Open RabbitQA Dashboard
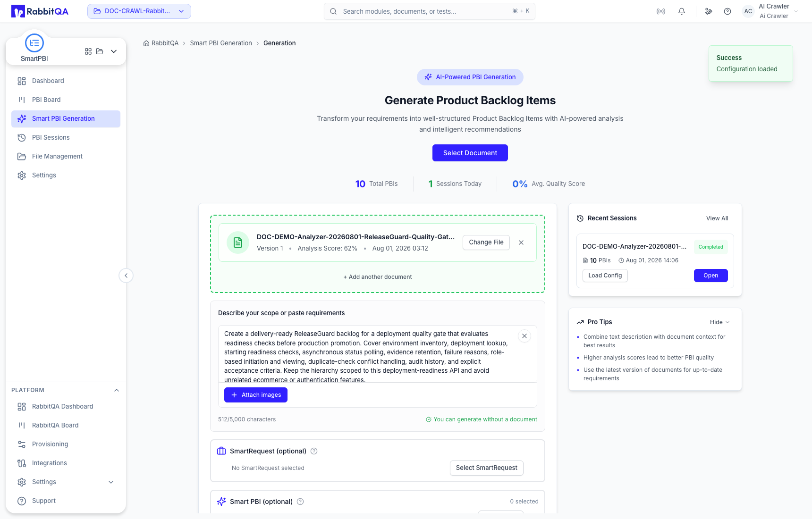This screenshot has width=812, height=519. click(66, 407)
